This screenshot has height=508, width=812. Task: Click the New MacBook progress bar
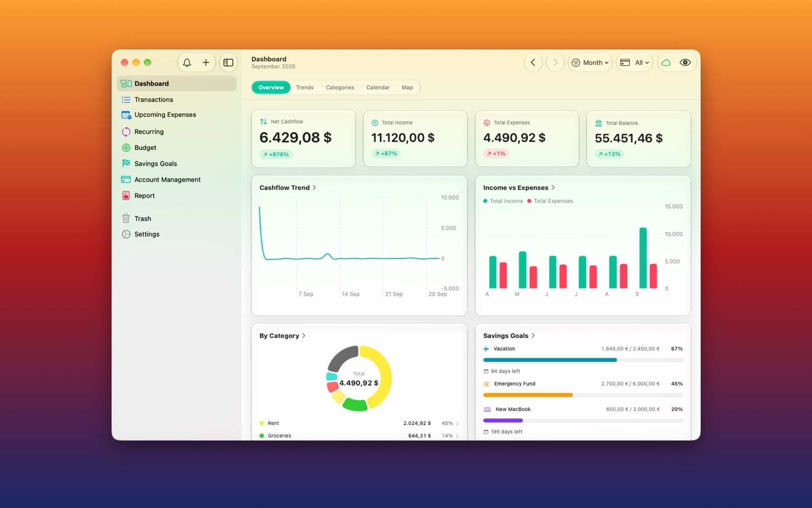[x=583, y=420]
